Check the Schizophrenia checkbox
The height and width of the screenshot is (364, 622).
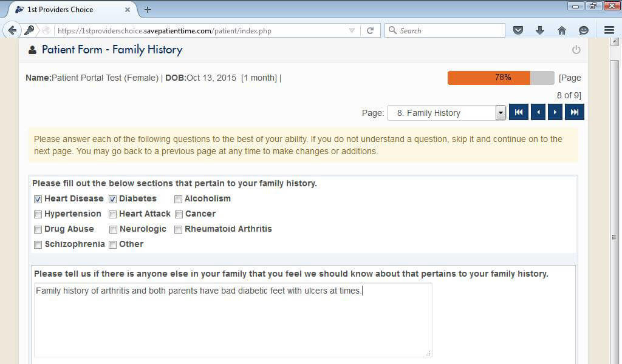tap(38, 244)
